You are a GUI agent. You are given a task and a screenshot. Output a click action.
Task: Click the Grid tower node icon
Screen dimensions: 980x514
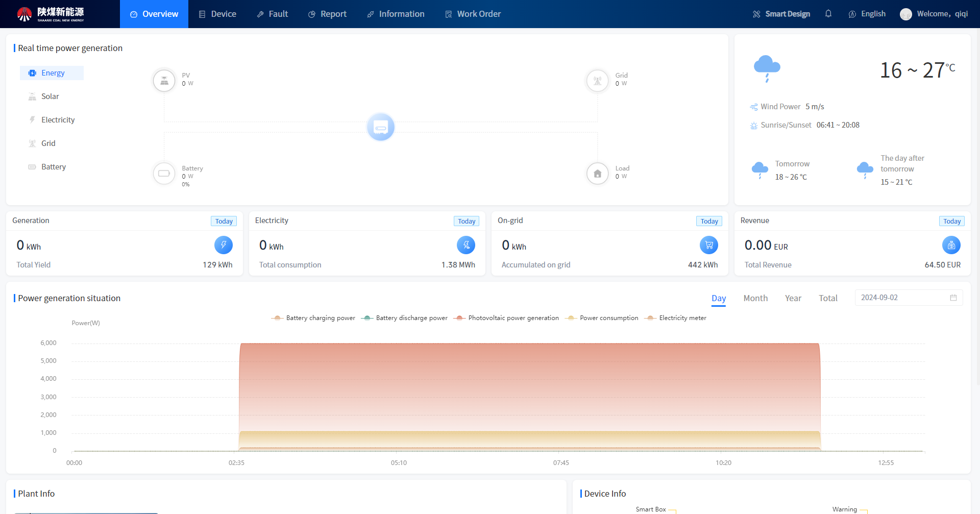[x=597, y=81]
